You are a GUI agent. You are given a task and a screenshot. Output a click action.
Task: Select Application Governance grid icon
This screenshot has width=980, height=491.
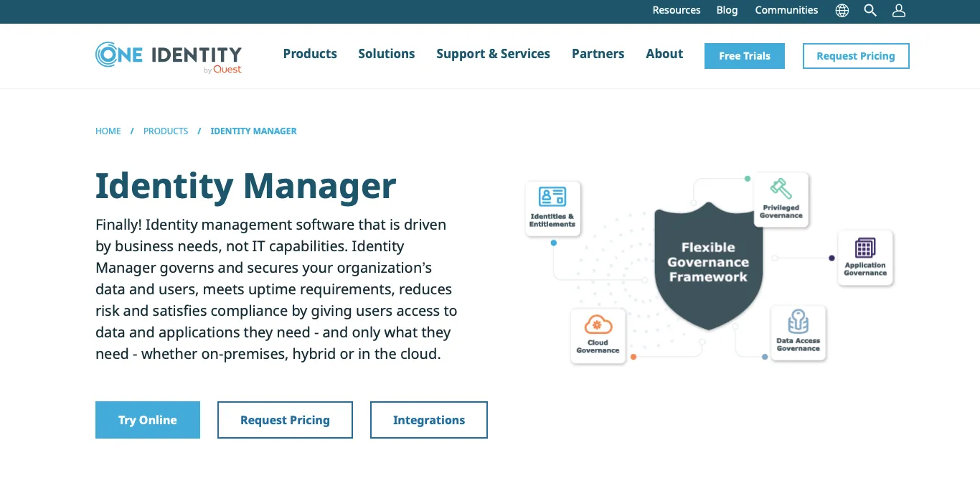[865, 248]
